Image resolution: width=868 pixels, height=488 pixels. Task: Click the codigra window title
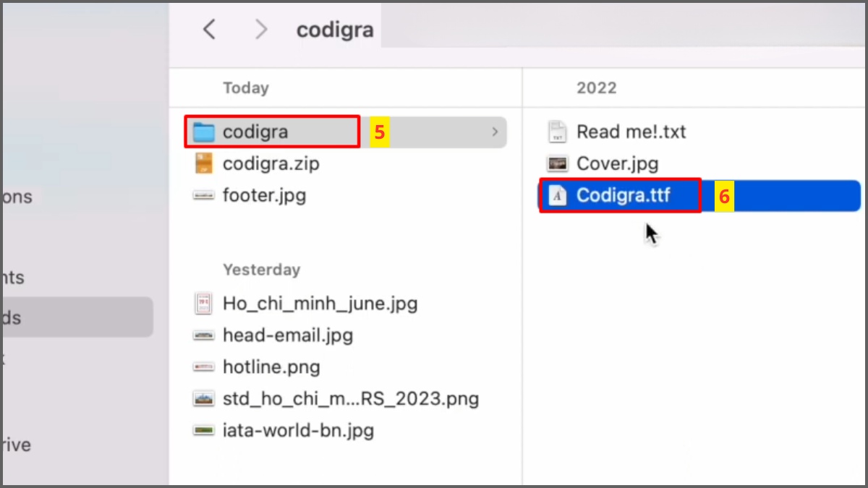point(335,29)
